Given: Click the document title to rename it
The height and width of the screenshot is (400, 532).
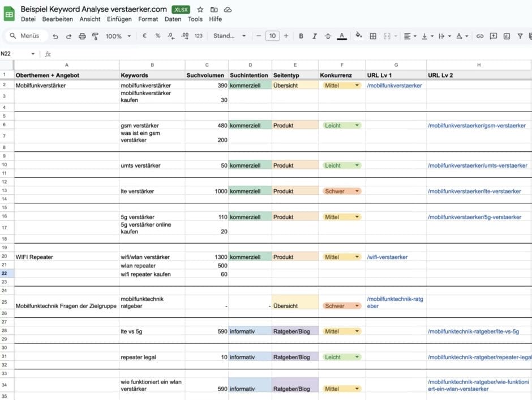Looking at the screenshot, I should (x=93, y=9).
